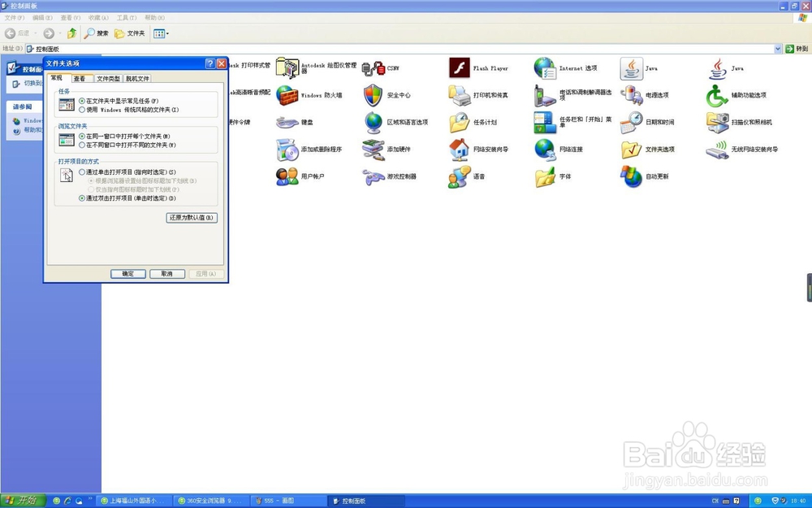Open the 工具(T) menu
This screenshot has height=508, width=812.
127,18
